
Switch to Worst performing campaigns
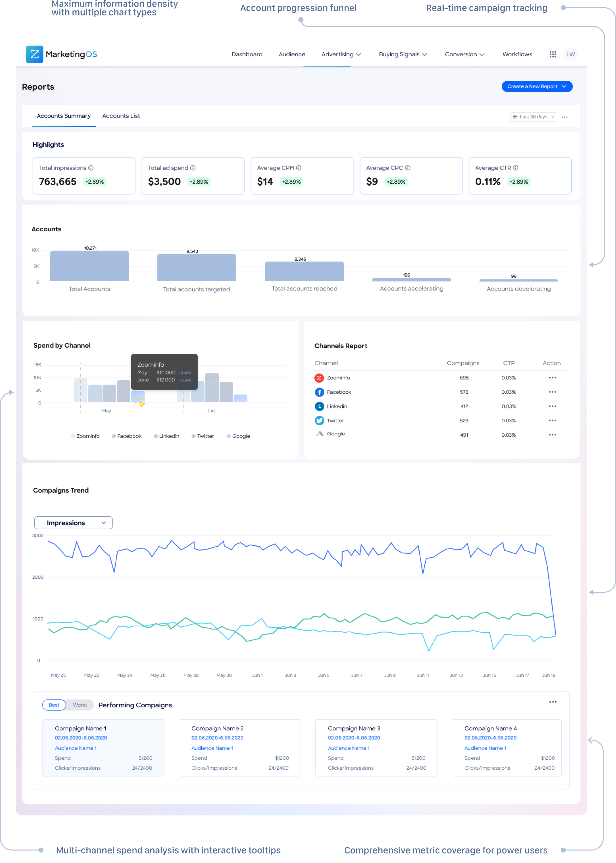80,705
